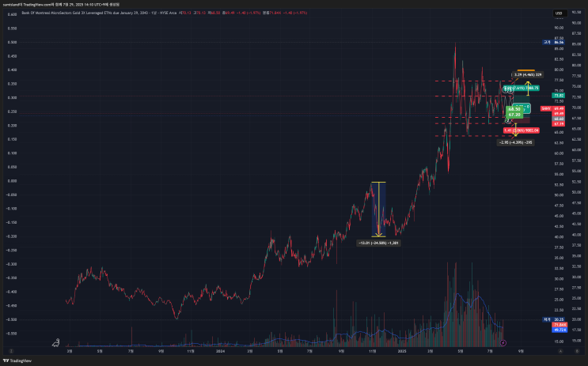
Task: Open the TradingView logo link
Action: coord(17,360)
